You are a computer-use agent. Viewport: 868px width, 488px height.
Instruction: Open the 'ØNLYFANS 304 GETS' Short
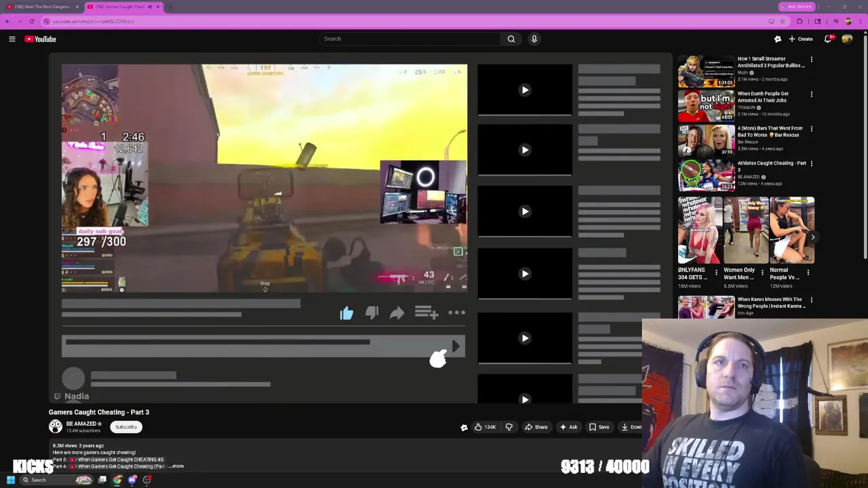(x=700, y=230)
